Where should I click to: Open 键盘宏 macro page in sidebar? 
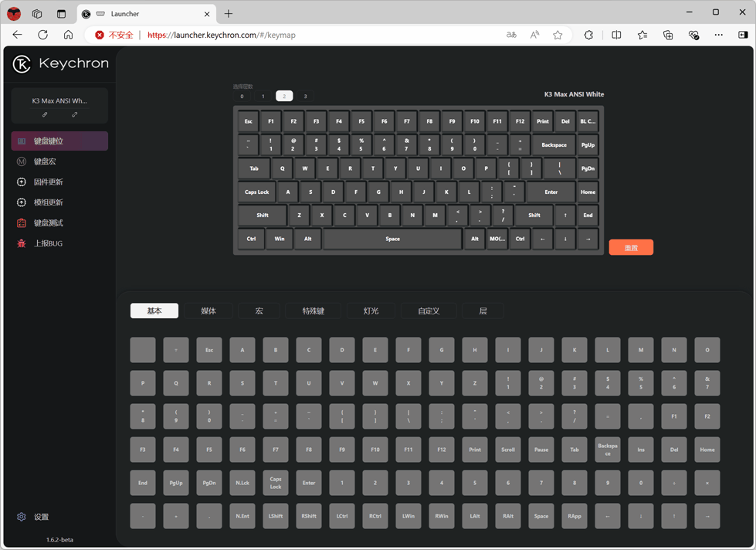(45, 161)
